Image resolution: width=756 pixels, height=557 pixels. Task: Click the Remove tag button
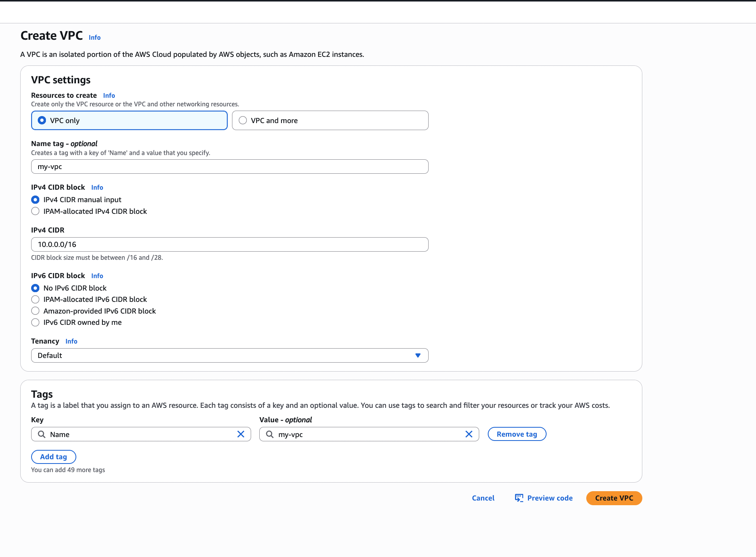[x=517, y=434]
